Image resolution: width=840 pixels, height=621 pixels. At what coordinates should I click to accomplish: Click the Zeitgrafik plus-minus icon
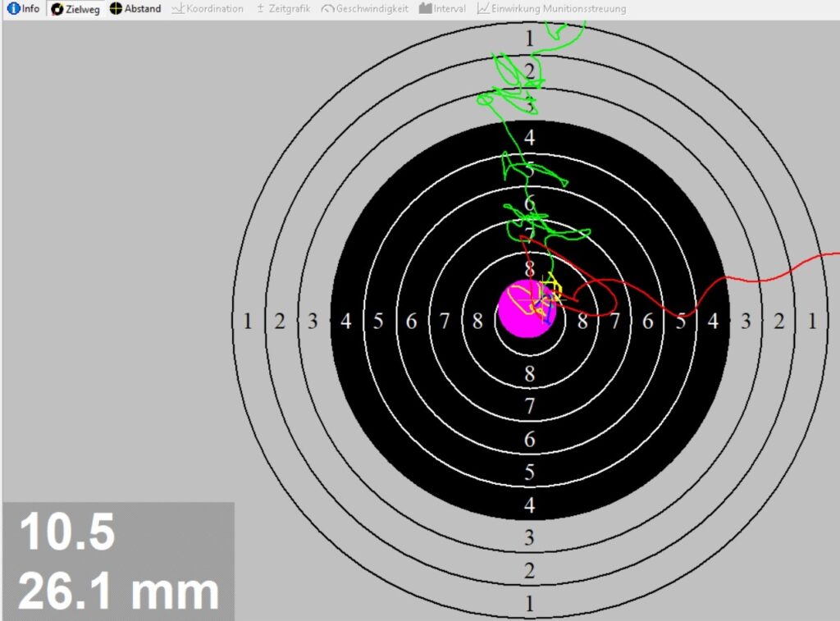point(260,9)
